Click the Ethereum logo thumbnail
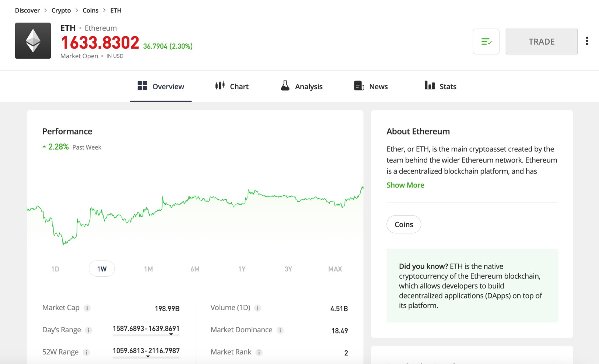Screen dimensions: 599x364 point(33,41)
